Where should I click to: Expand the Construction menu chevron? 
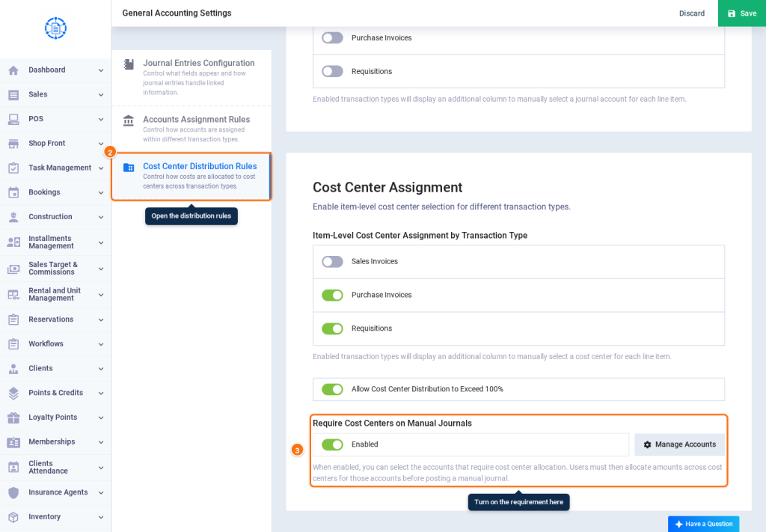pos(101,217)
